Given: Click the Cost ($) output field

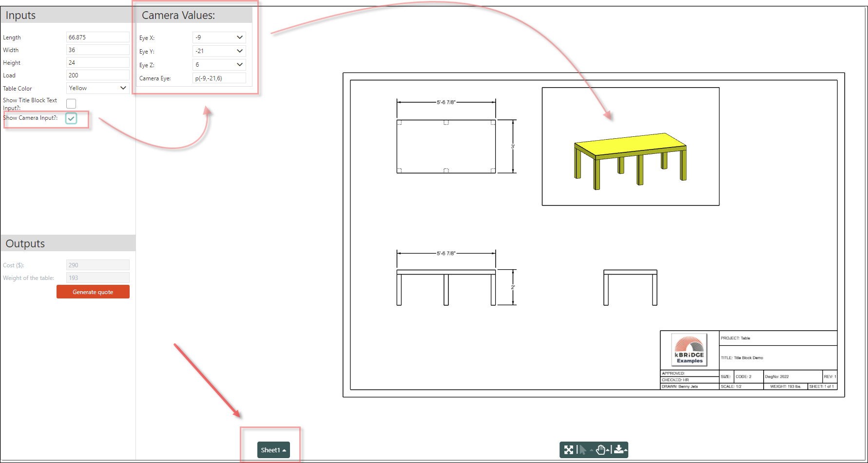Looking at the screenshot, I should tap(97, 265).
